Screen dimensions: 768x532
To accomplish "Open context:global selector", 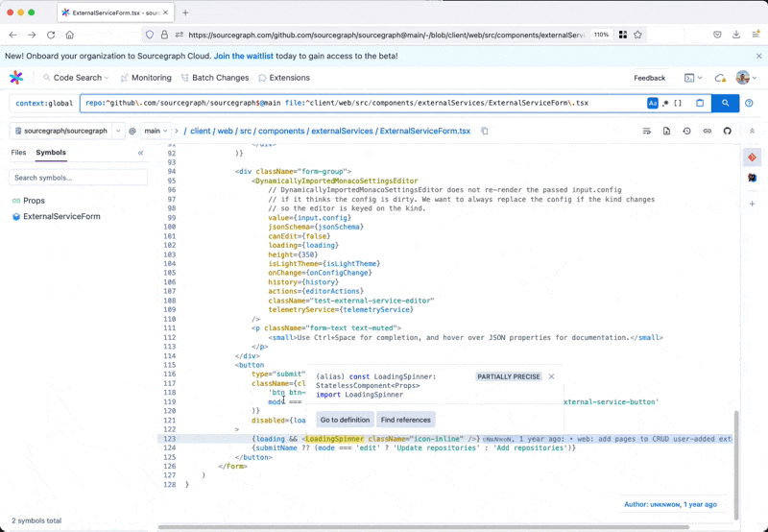I will pyautogui.click(x=44, y=103).
